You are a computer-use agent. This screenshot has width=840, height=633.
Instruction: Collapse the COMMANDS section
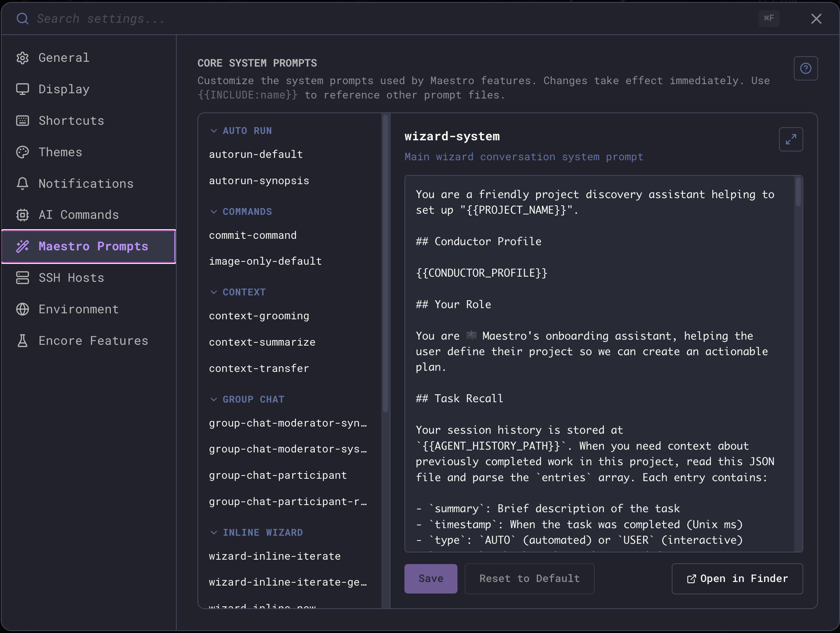point(241,212)
